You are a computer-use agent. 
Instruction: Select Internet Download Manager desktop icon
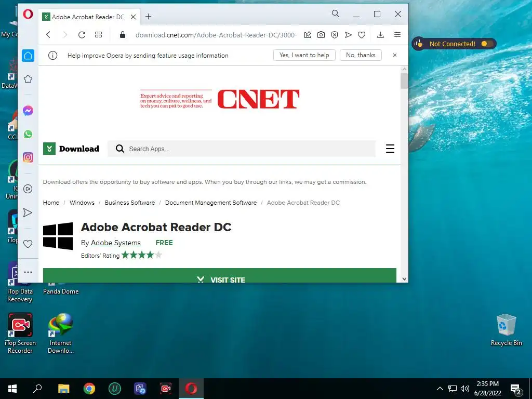coord(61,333)
